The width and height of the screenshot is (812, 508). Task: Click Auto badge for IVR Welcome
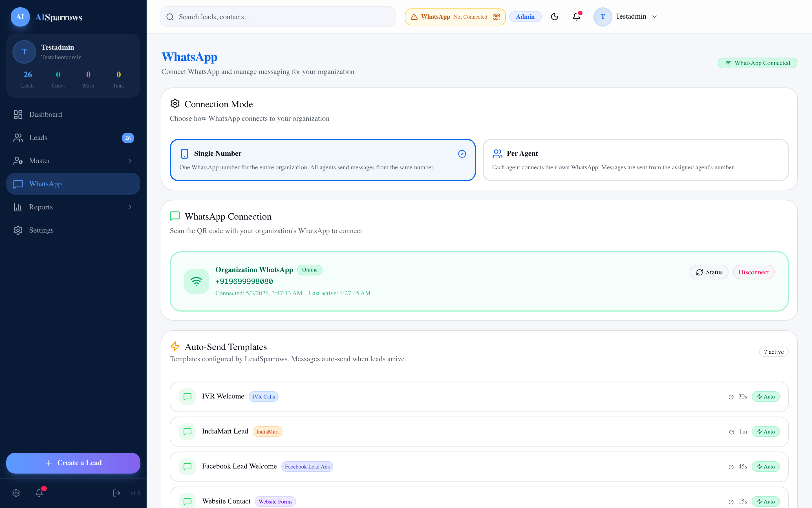pyautogui.click(x=766, y=397)
